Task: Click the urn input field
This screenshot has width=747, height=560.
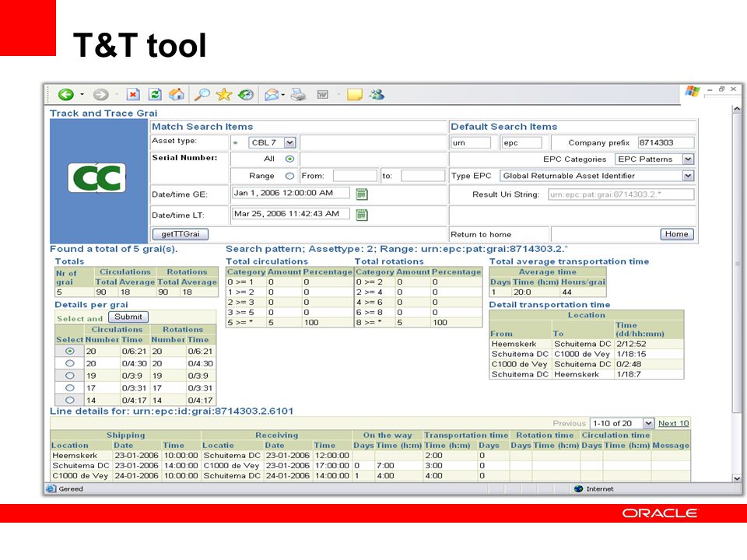Action: [x=471, y=142]
